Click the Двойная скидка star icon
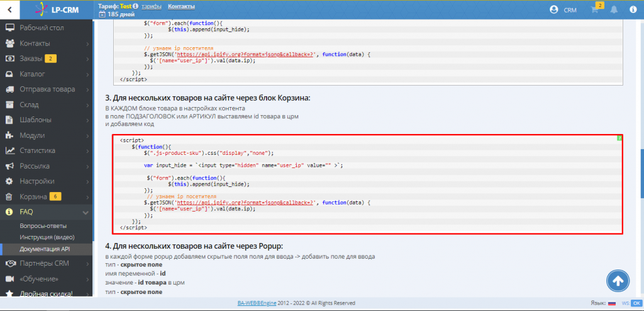644x311 pixels. click(10, 294)
